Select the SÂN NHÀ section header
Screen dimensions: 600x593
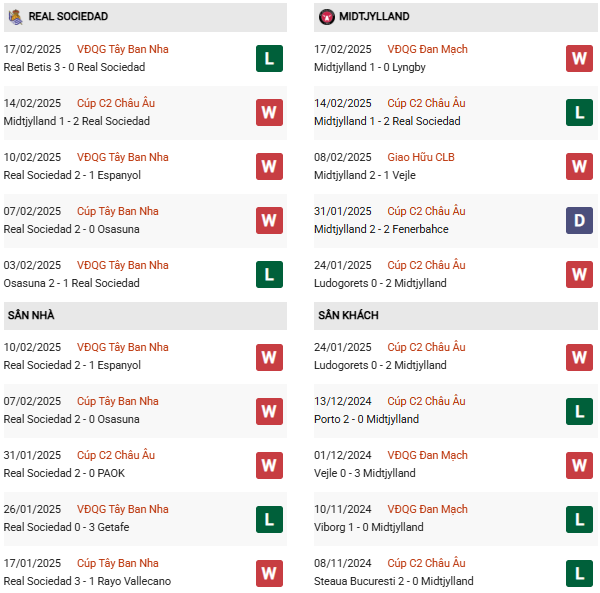pos(31,315)
